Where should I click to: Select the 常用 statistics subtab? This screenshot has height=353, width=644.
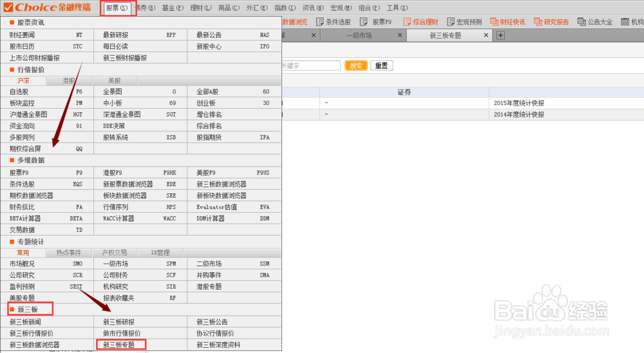tap(23, 253)
